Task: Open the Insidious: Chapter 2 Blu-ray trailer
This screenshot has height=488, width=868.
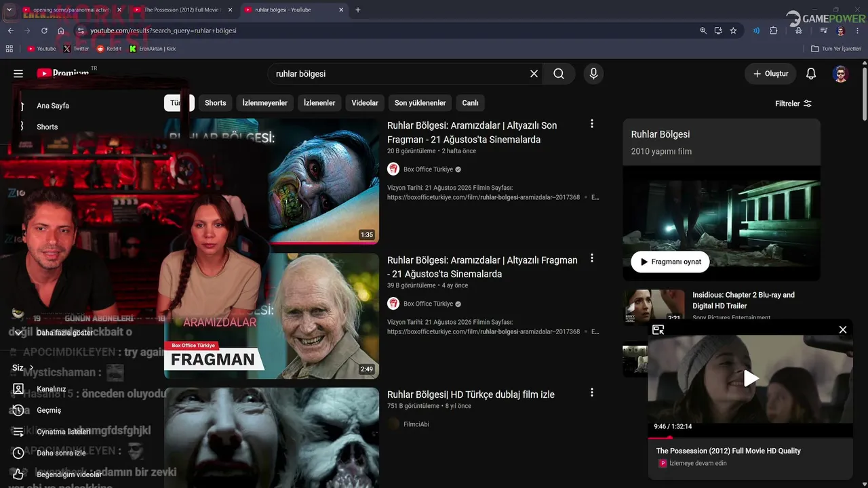Action: [x=743, y=300]
